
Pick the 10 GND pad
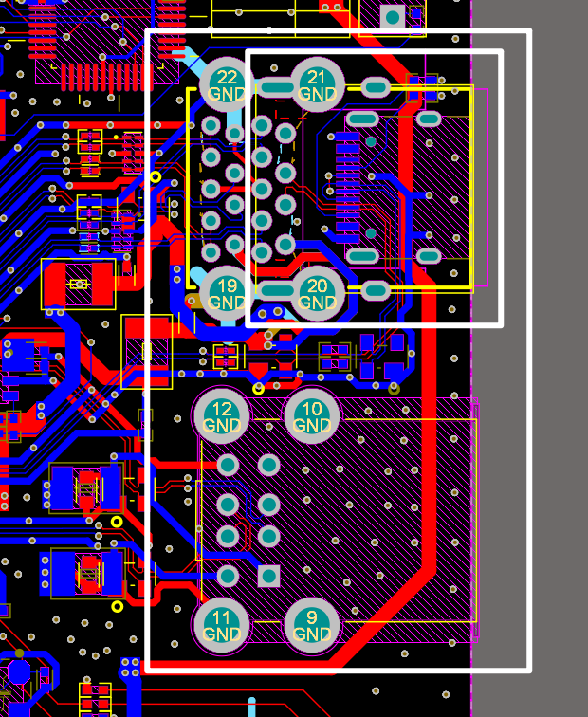(x=312, y=416)
